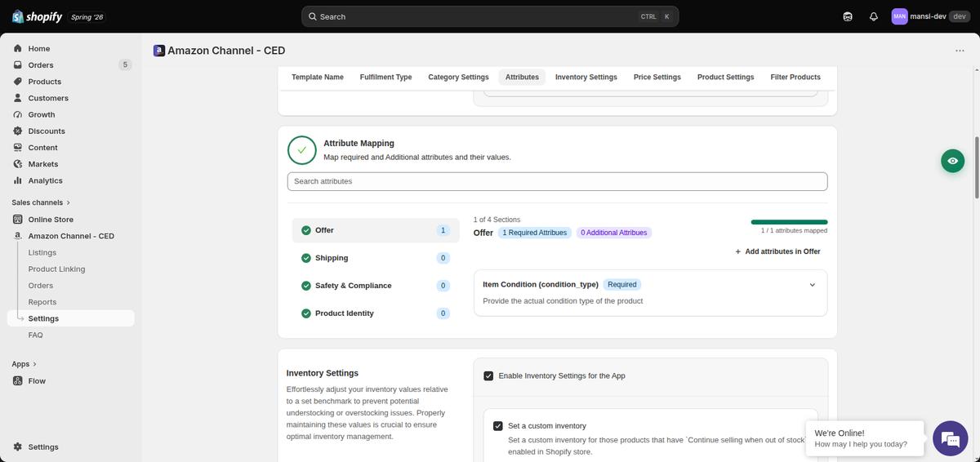Click the Spring '26 edition label

(87, 16)
